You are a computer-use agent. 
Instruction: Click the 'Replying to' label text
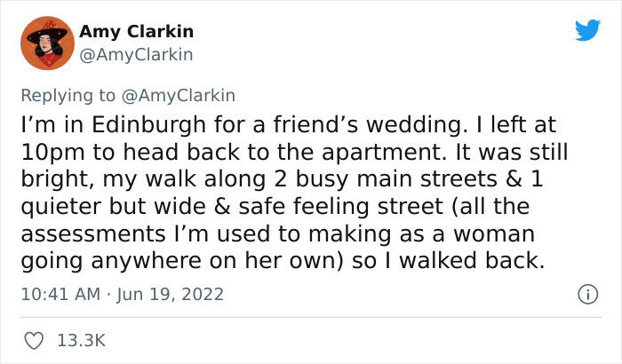point(68,96)
